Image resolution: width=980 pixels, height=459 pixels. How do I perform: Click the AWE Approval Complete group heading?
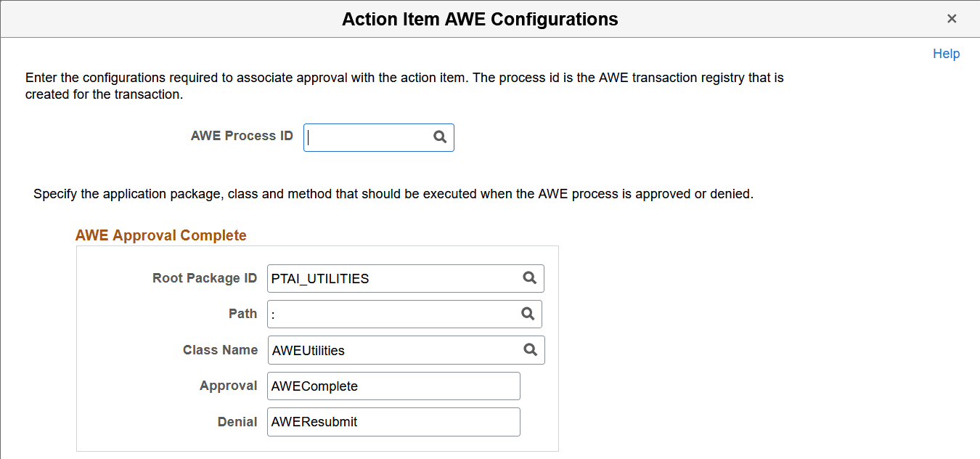click(161, 235)
